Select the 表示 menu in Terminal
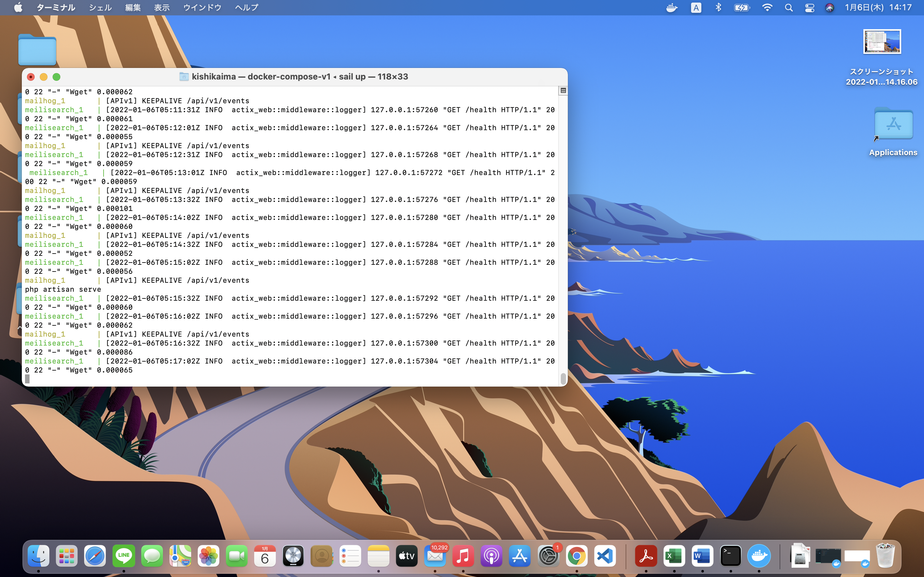This screenshot has width=924, height=577. (x=162, y=7)
